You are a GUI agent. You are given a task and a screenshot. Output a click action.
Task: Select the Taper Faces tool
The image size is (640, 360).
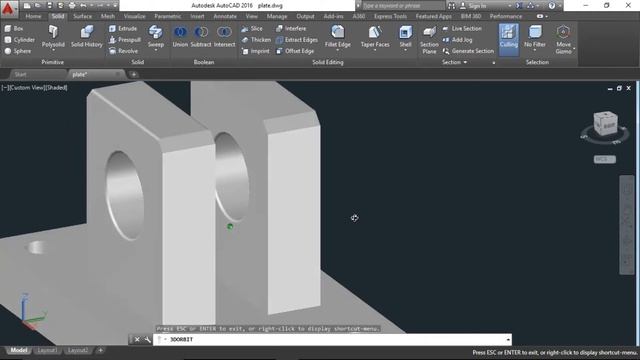tap(375, 36)
